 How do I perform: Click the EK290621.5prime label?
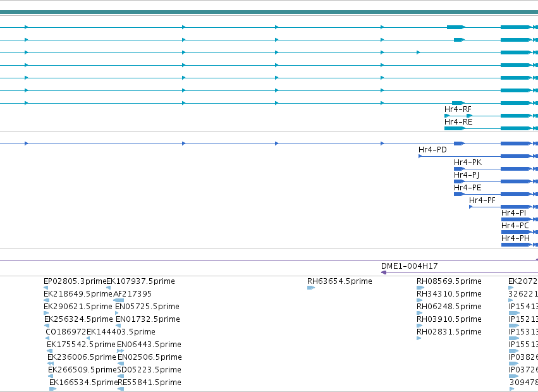tap(78, 307)
